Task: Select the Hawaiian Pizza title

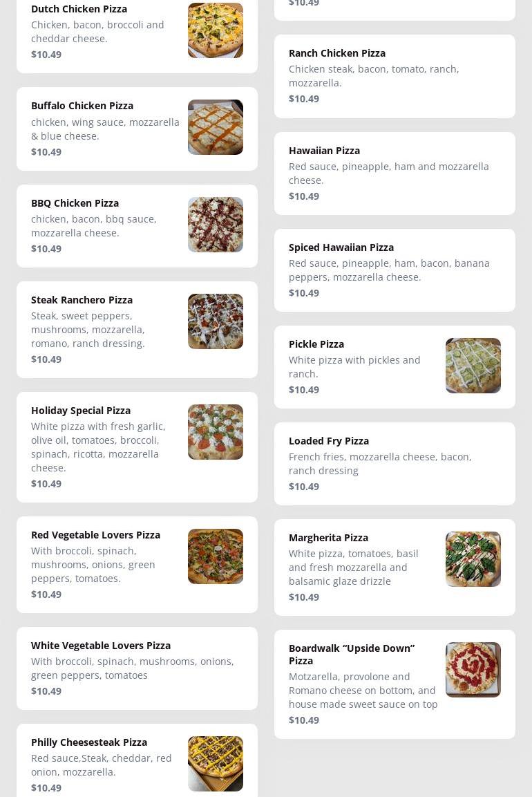Action: point(324,151)
